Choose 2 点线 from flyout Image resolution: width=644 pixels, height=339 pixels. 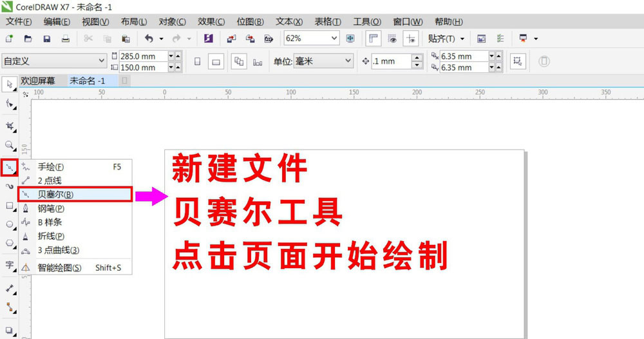point(75,180)
